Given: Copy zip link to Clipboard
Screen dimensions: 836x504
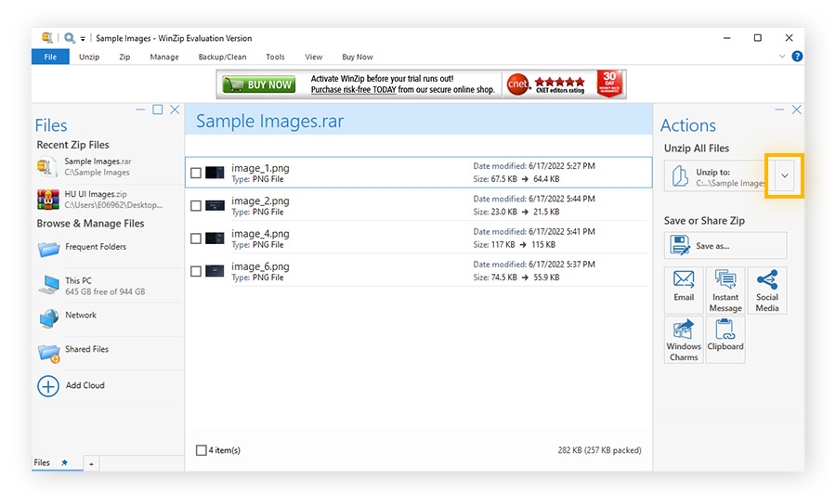Looking at the screenshot, I should (x=725, y=340).
